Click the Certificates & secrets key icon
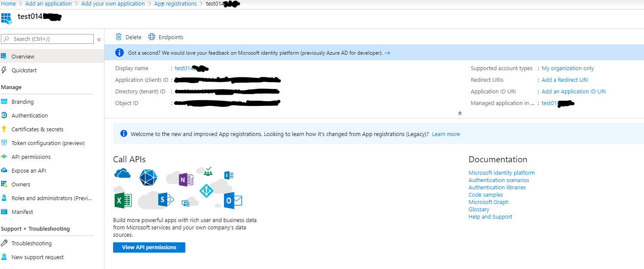This screenshot has height=269, width=644. (x=4, y=129)
